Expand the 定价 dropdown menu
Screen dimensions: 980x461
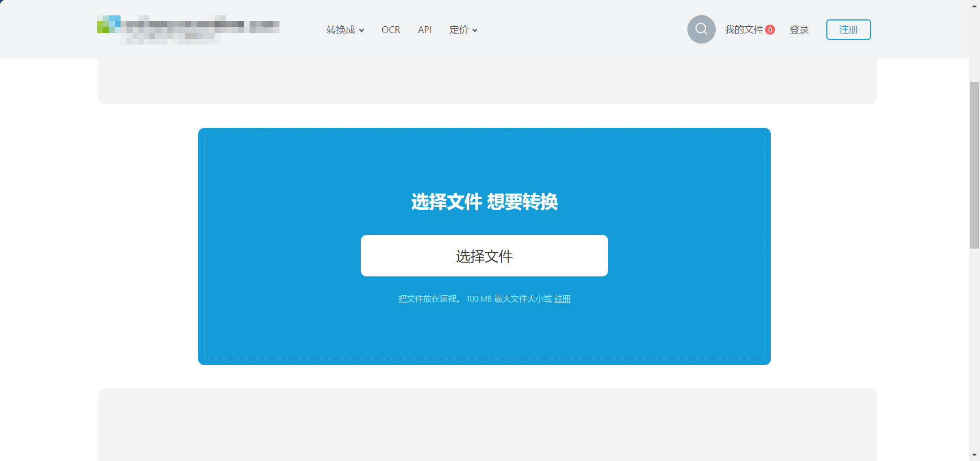coord(463,30)
